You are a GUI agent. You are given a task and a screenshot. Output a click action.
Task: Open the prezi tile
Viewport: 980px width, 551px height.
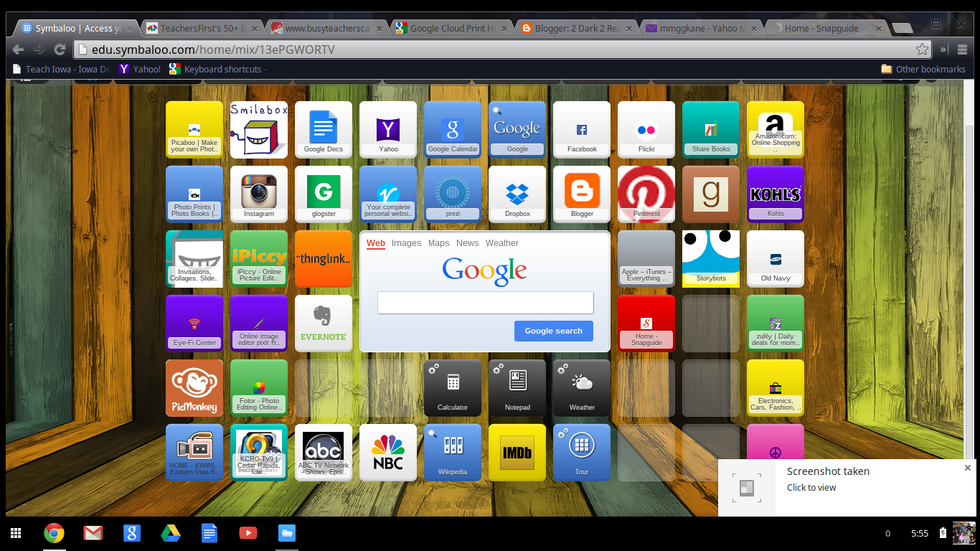pos(452,194)
